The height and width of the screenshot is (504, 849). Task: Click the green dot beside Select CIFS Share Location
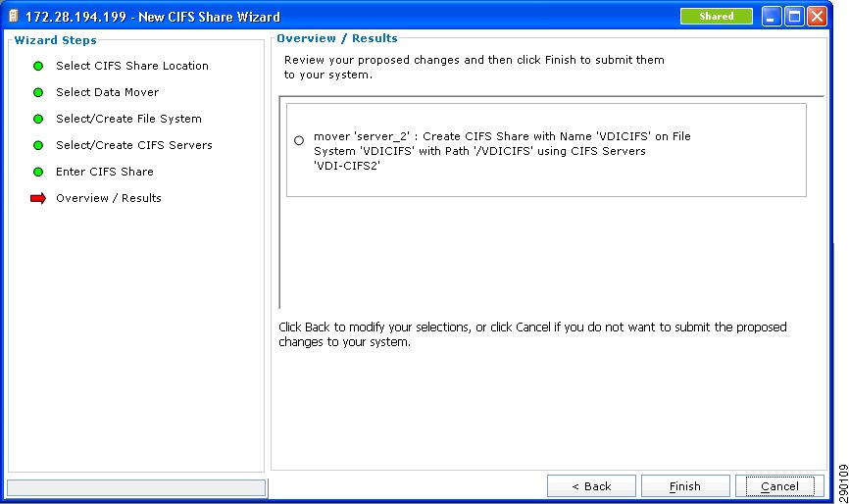[x=38, y=66]
